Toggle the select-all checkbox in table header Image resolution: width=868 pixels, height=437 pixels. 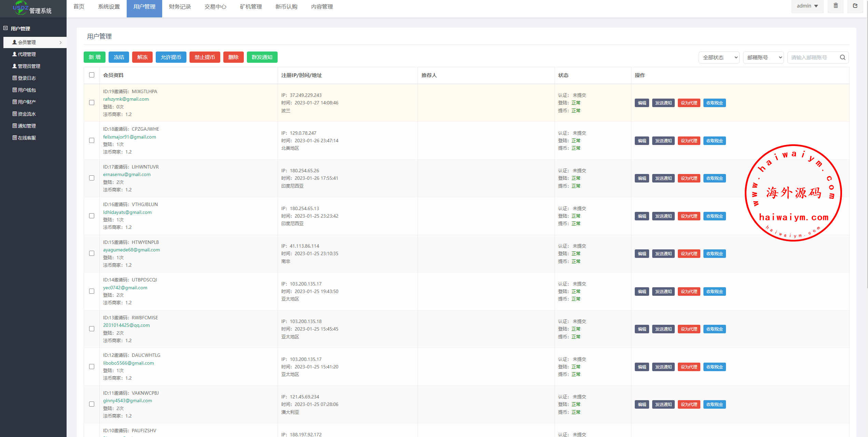[92, 75]
